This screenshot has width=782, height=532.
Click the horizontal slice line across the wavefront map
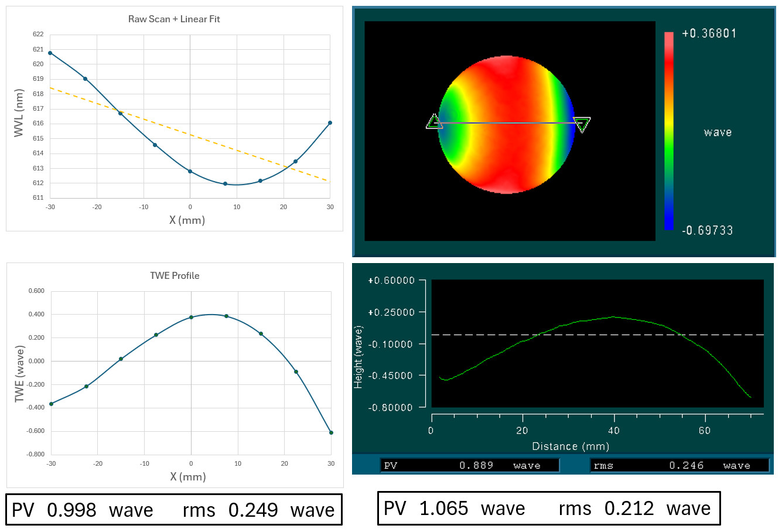pyautogui.click(x=507, y=123)
